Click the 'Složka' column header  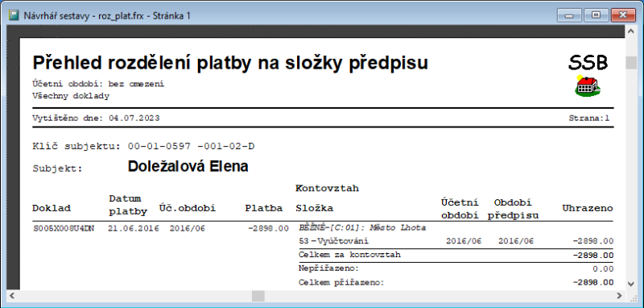(x=314, y=209)
